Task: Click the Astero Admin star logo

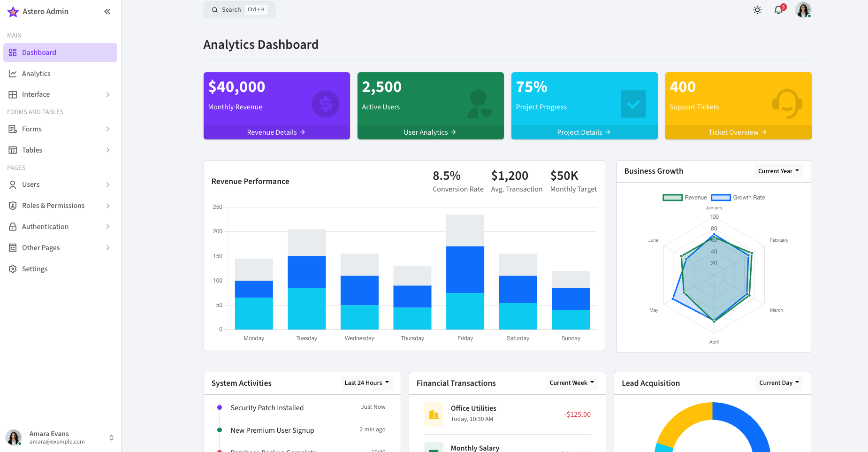Action: 13,12
